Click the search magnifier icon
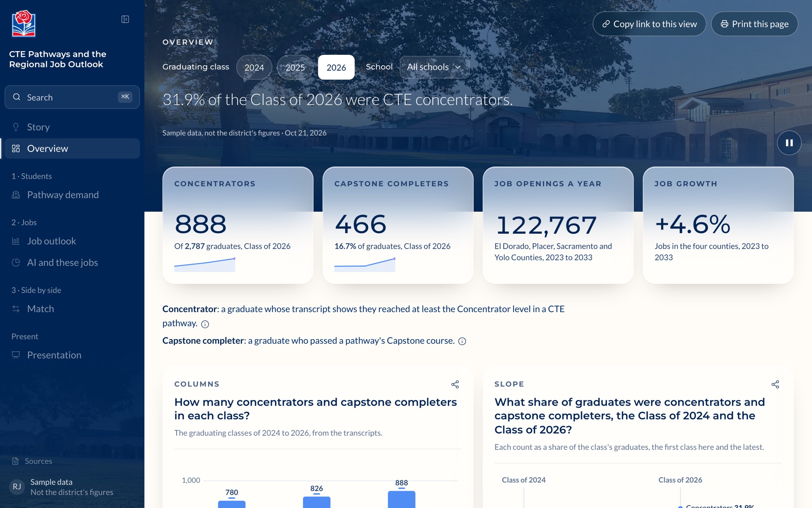This screenshot has height=508, width=812. pyautogui.click(x=17, y=97)
